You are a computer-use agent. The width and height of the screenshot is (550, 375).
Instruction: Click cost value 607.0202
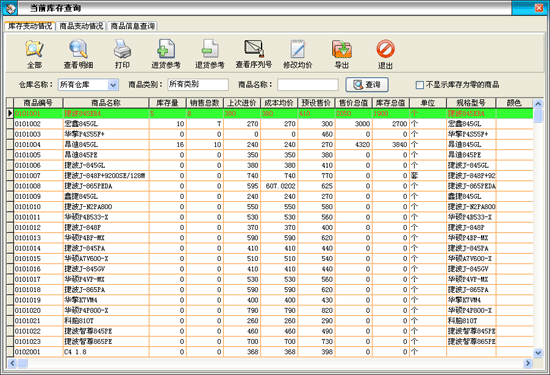click(x=280, y=186)
